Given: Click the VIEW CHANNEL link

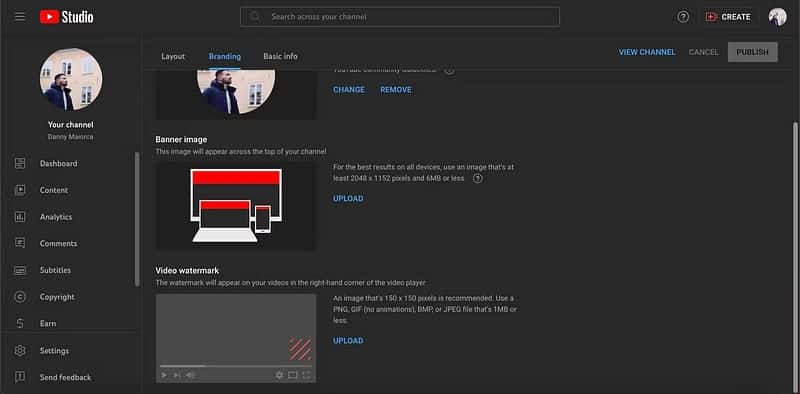Looking at the screenshot, I should tap(646, 52).
